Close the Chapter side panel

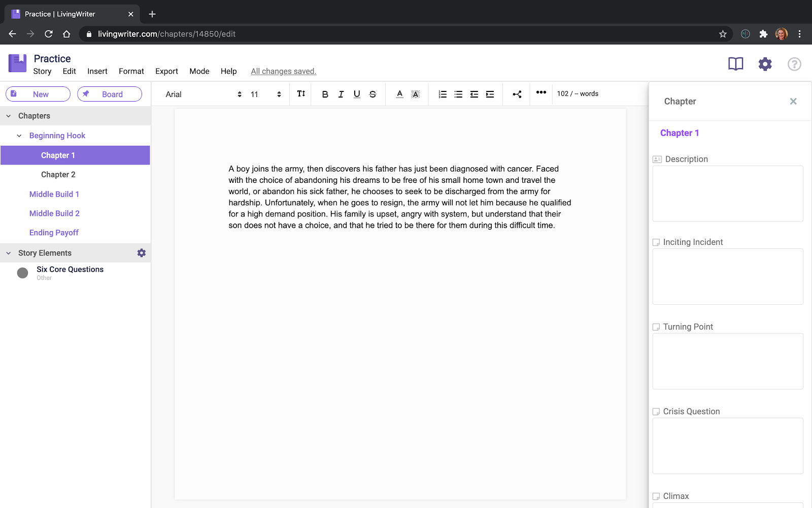tap(793, 102)
